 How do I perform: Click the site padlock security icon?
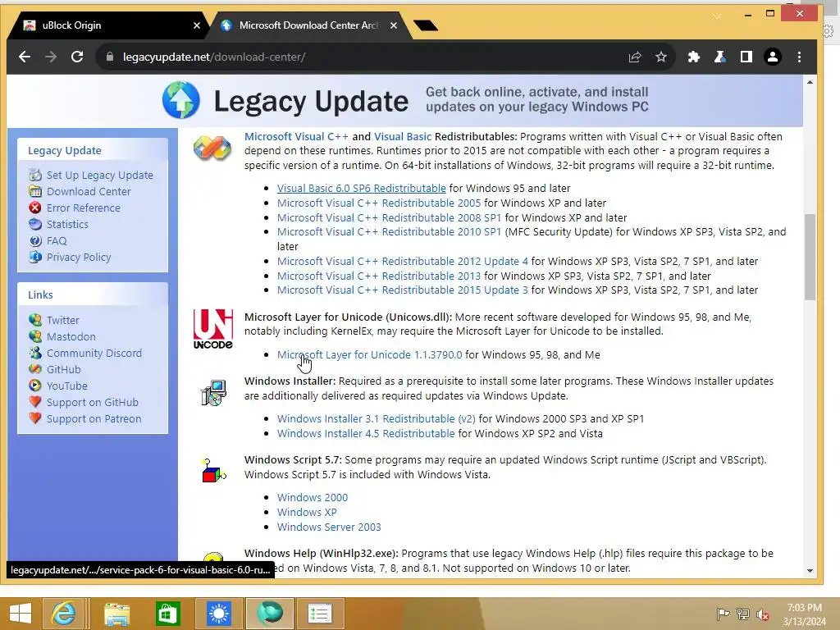point(110,57)
